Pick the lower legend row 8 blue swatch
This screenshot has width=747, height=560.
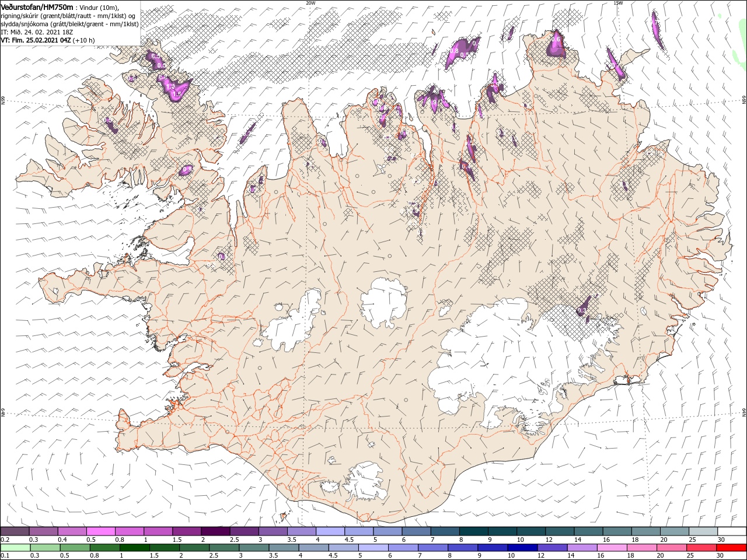point(463,548)
